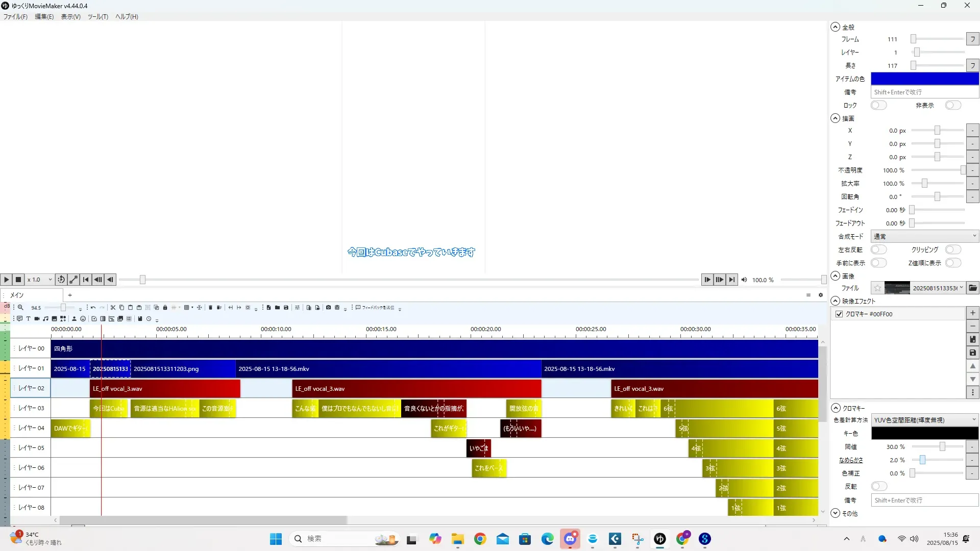Open image file folder browse icon

pos(973,288)
